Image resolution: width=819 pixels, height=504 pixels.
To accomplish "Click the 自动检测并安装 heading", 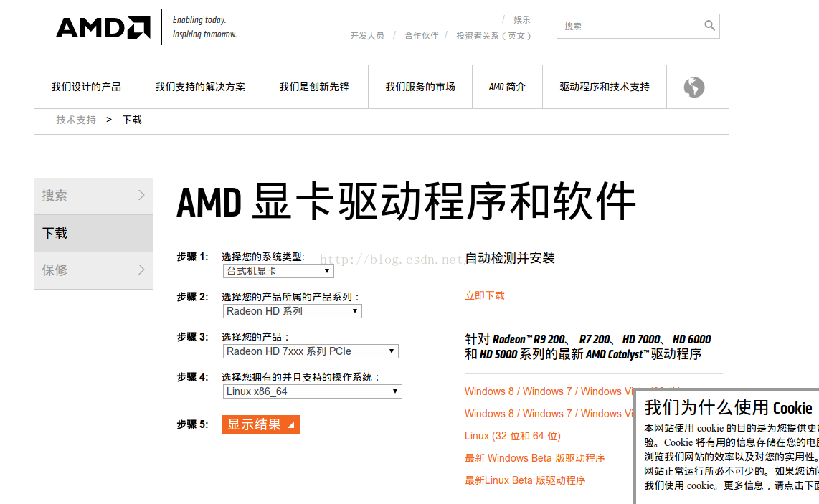I will click(510, 258).
